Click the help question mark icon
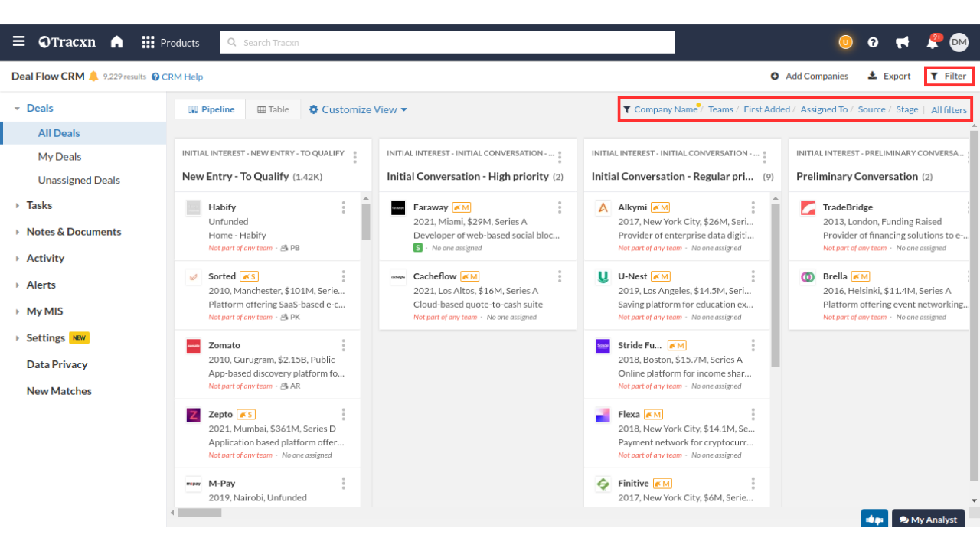Viewport: 980px width, 551px height. [873, 43]
